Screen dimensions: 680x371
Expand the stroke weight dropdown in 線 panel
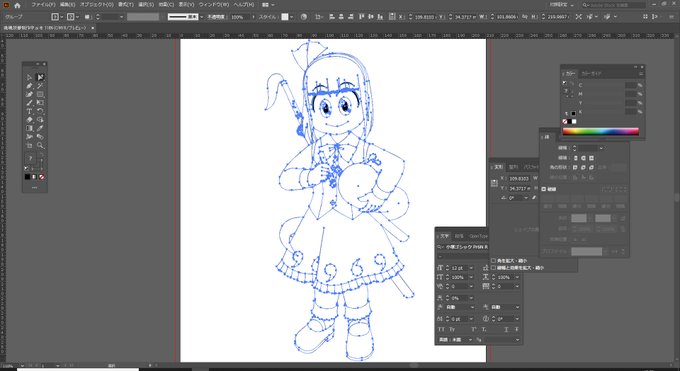coord(601,148)
